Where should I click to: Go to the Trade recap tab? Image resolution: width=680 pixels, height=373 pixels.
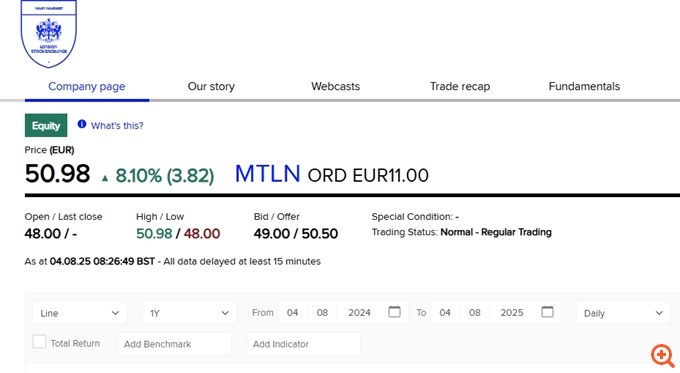[460, 86]
